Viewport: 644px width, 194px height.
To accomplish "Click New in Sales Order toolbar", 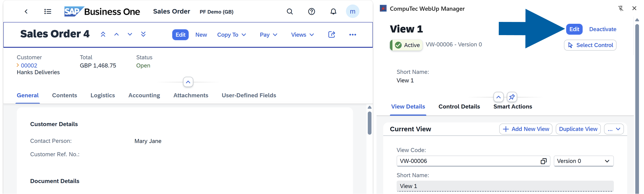I will [x=201, y=35].
